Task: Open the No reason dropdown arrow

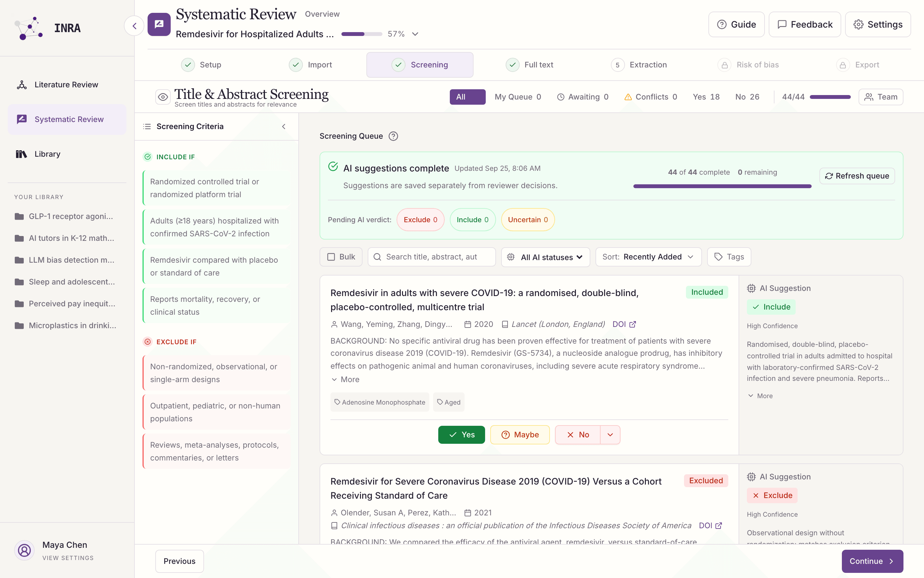Action: tap(610, 435)
